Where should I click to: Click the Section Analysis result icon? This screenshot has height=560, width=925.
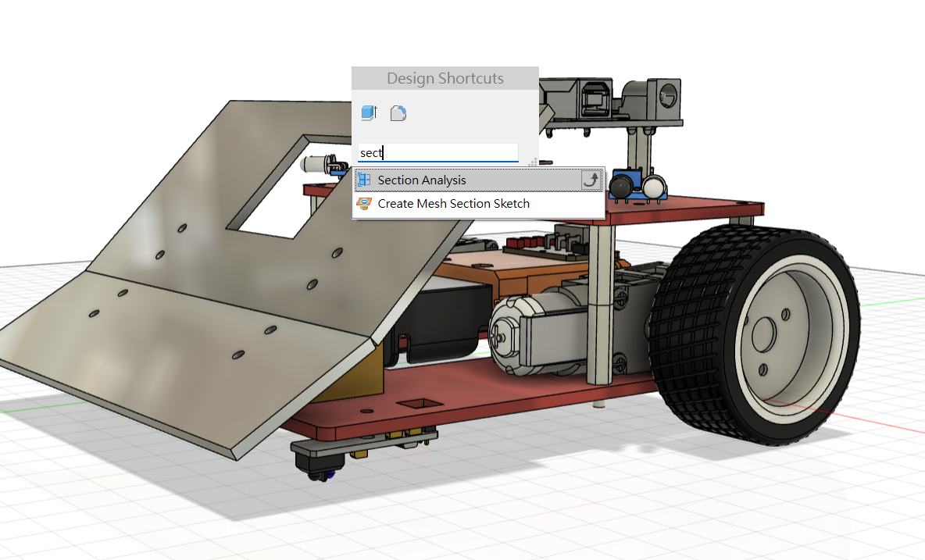pos(364,180)
